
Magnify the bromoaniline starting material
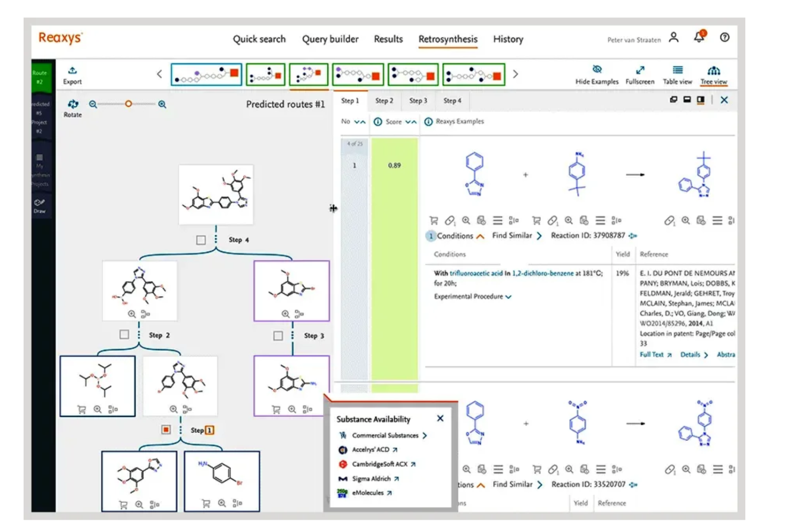point(222,503)
